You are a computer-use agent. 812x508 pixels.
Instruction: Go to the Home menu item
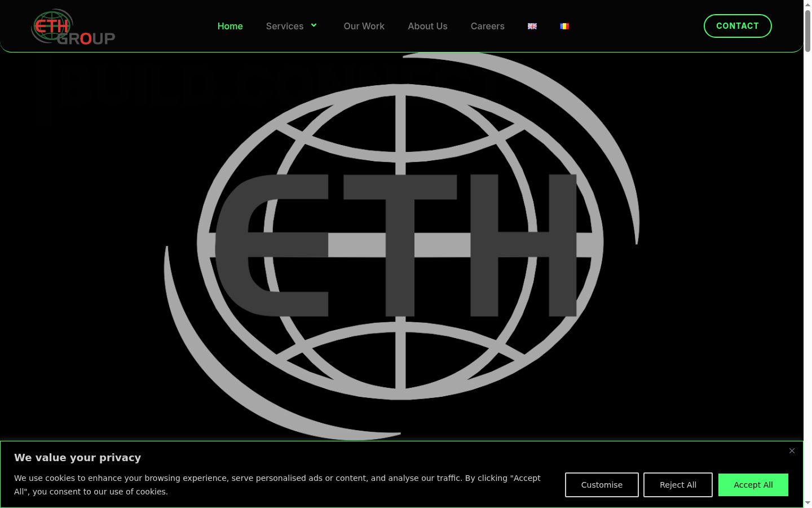coord(230,26)
